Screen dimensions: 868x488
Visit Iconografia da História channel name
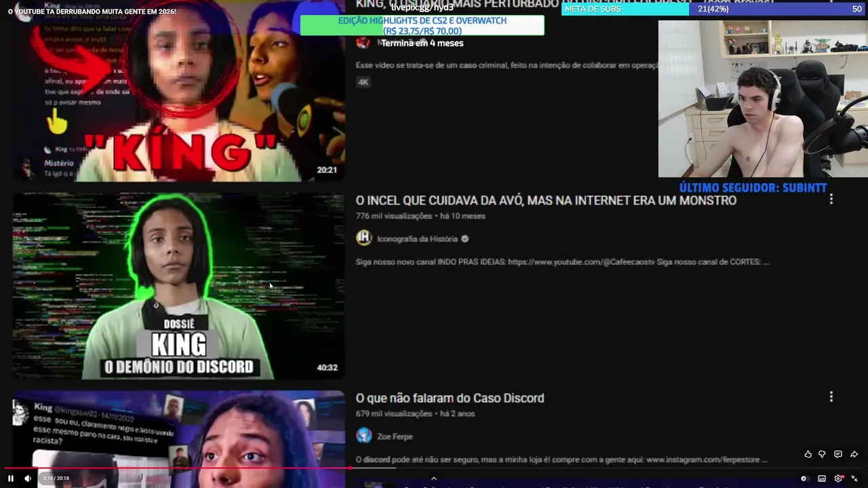coord(417,239)
